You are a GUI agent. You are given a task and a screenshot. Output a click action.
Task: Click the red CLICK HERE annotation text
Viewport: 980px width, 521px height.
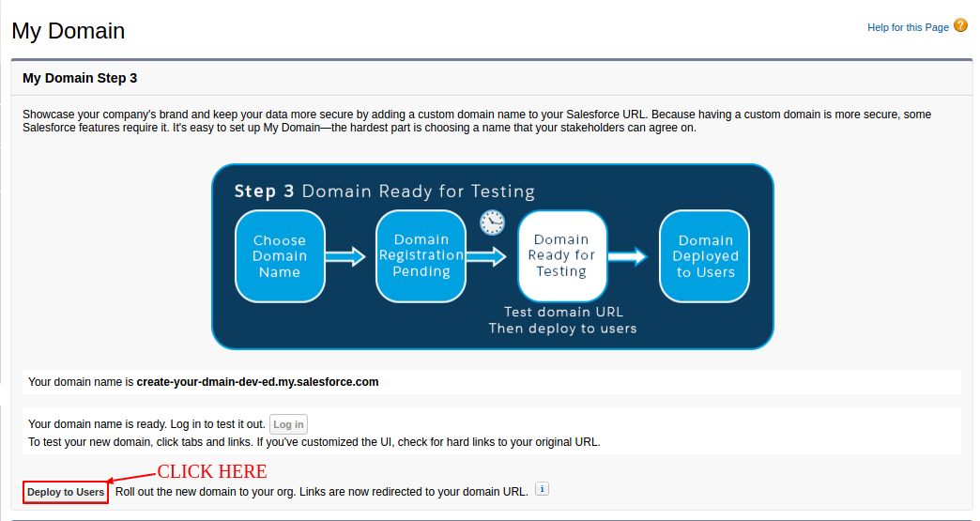tap(211, 471)
